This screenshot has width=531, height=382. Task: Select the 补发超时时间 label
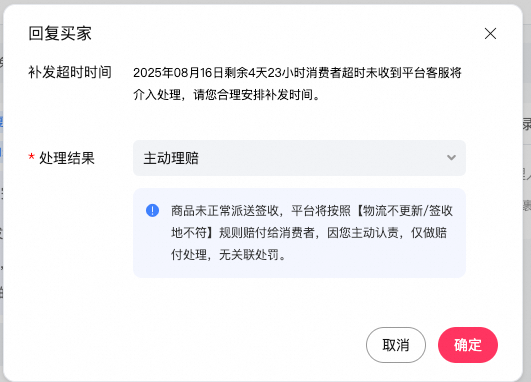[70, 72]
